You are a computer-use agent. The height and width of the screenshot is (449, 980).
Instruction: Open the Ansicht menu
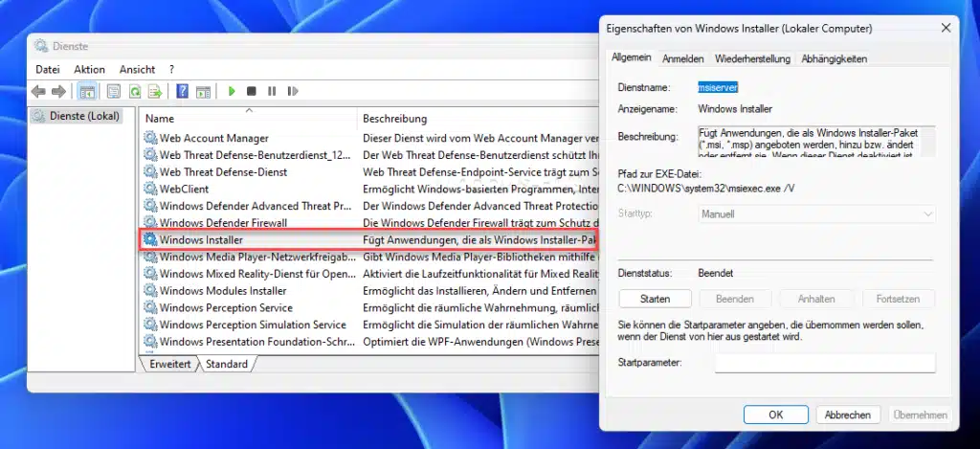point(138,70)
